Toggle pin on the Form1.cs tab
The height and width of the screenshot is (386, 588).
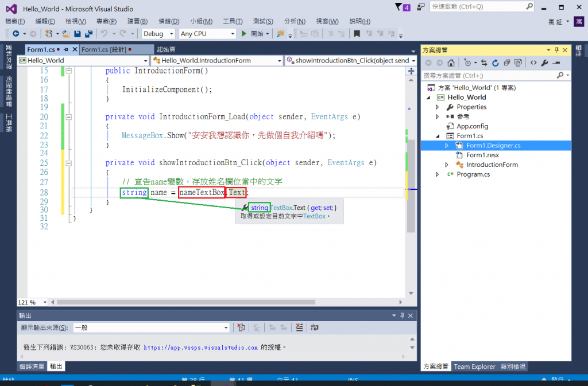(x=66, y=49)
